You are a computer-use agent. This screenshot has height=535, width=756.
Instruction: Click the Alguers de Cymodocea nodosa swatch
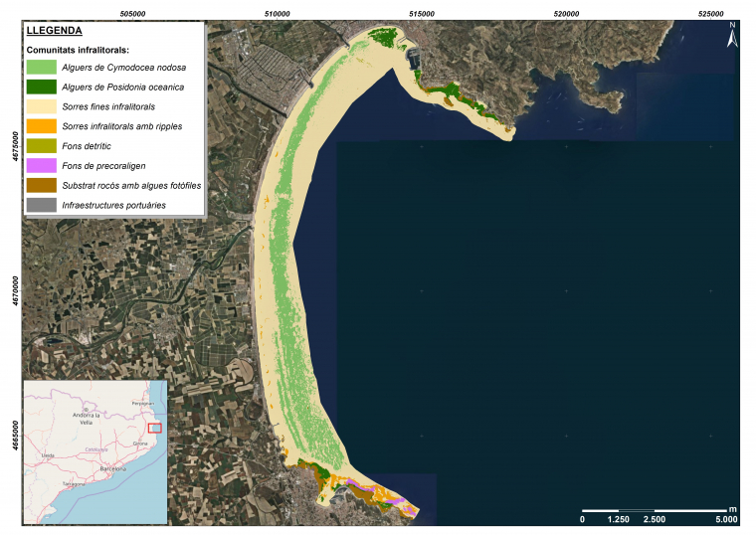pyautogui.click(x=41, y=67)
